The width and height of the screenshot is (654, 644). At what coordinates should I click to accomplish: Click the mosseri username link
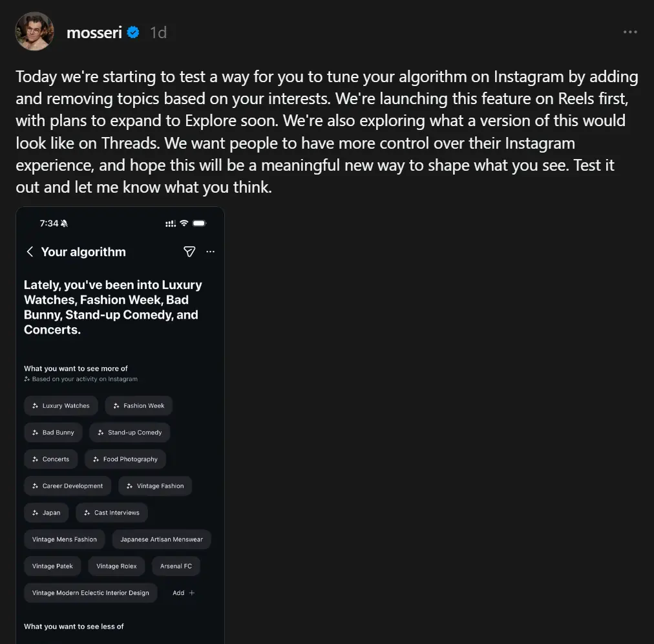point(94,32)
